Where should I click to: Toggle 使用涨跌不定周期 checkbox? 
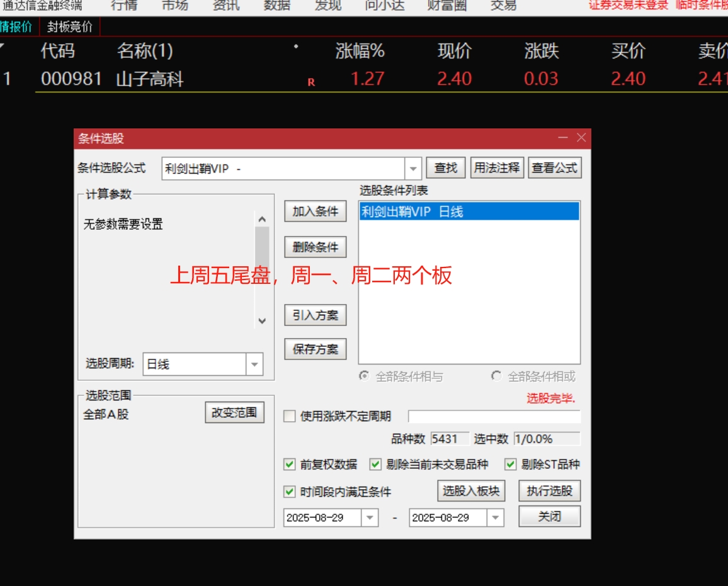(x=289, y=416)
